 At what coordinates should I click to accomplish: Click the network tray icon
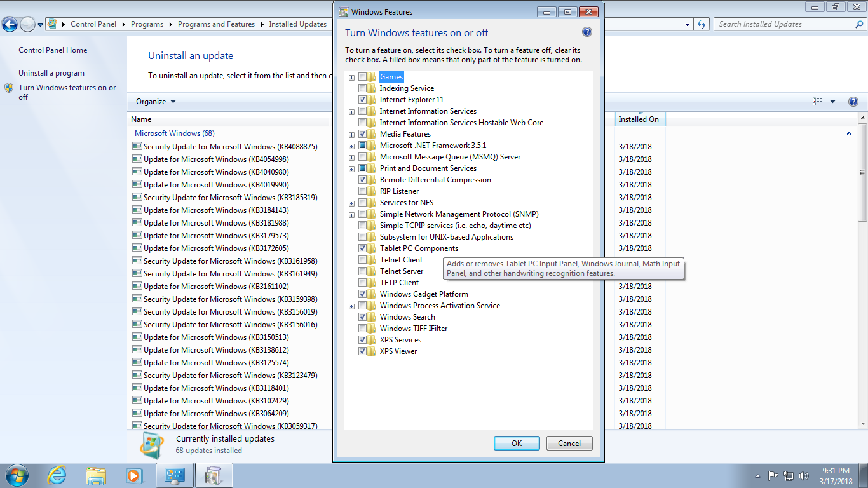(789, 475)
